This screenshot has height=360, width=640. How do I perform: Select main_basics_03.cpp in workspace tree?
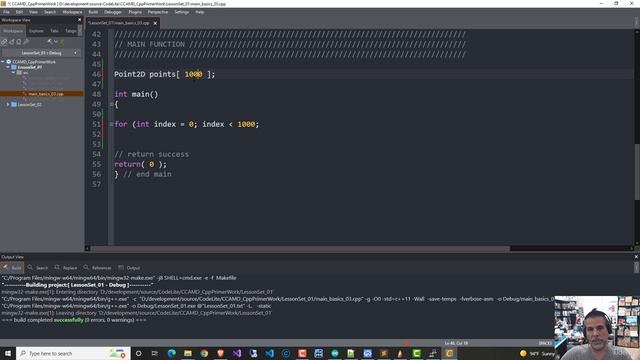coord(46,94)
